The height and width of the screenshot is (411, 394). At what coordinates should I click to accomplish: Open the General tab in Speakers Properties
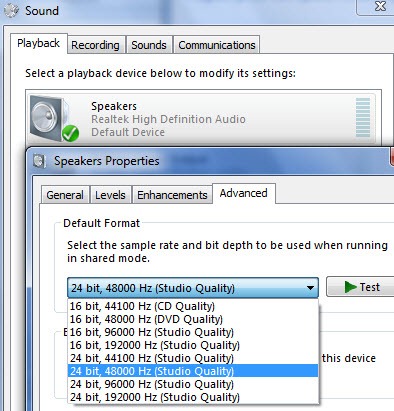click(x=65, y=195)
